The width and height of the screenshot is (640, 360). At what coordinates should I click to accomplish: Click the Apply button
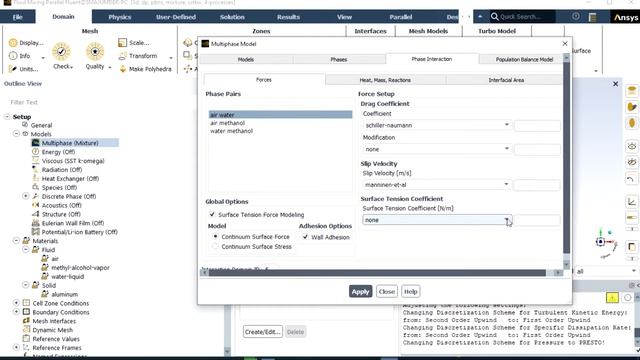(360, 291)
